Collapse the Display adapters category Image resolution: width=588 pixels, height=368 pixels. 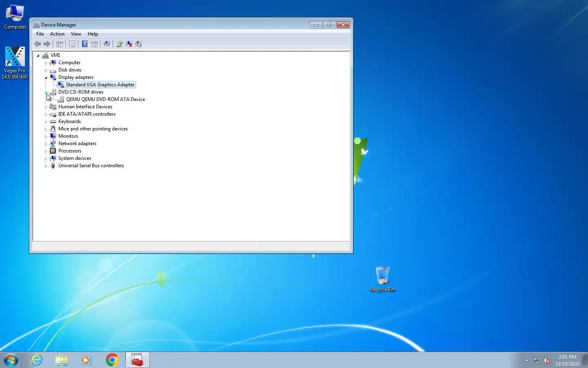point(46,78)
